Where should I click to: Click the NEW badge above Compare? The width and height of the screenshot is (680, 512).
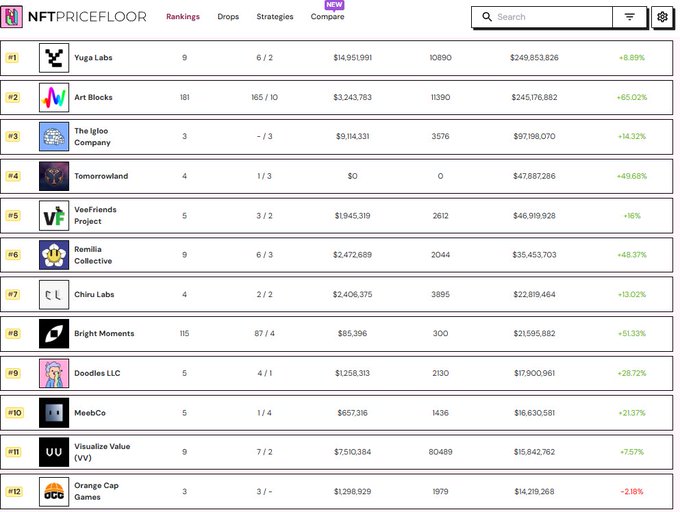point(334,5)
